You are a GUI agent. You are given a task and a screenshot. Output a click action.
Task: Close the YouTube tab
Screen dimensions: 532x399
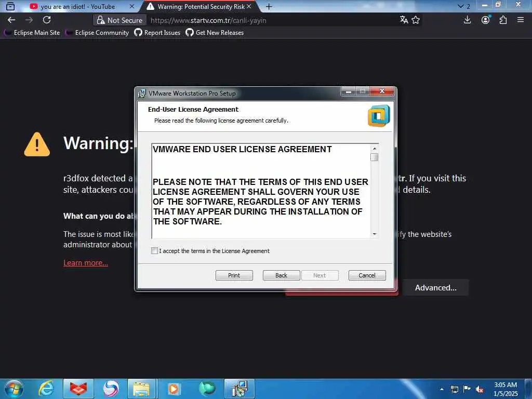132,6
